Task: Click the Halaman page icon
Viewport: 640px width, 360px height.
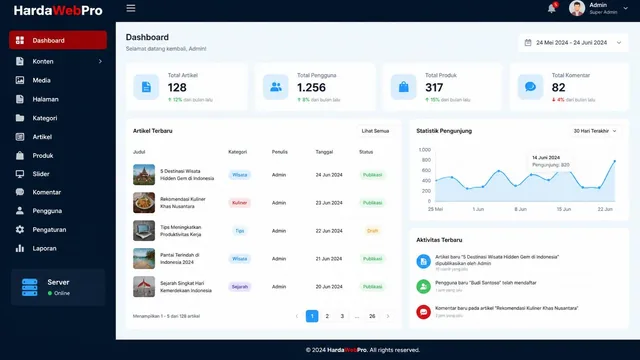Action: pos(20,99)
